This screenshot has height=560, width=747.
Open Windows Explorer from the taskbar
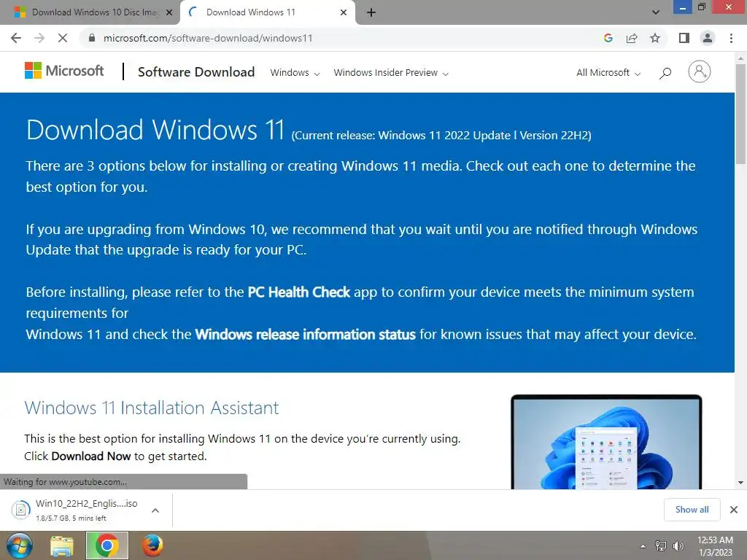tap(62, 545)
